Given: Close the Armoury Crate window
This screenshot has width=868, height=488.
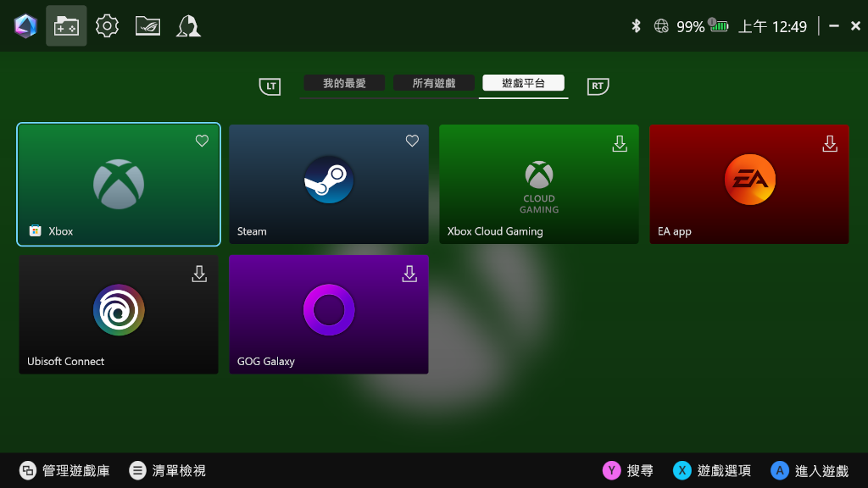Looking at the screenshot, I should [x=855, y=26].
